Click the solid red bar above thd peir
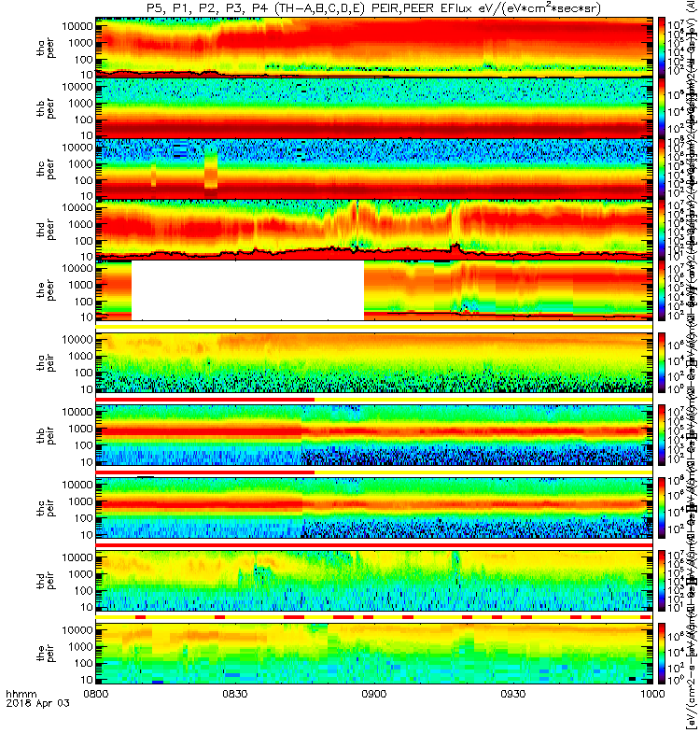The width and height of the screenshot is (700, 747). click(374, 544)
